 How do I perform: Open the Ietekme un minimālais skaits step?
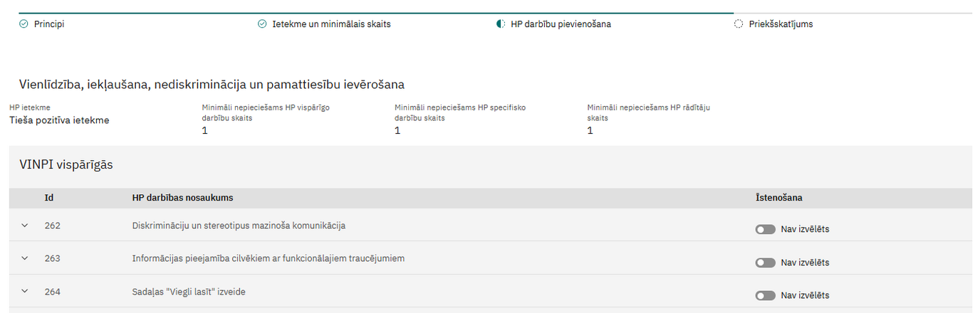click(x=331, y=24)
